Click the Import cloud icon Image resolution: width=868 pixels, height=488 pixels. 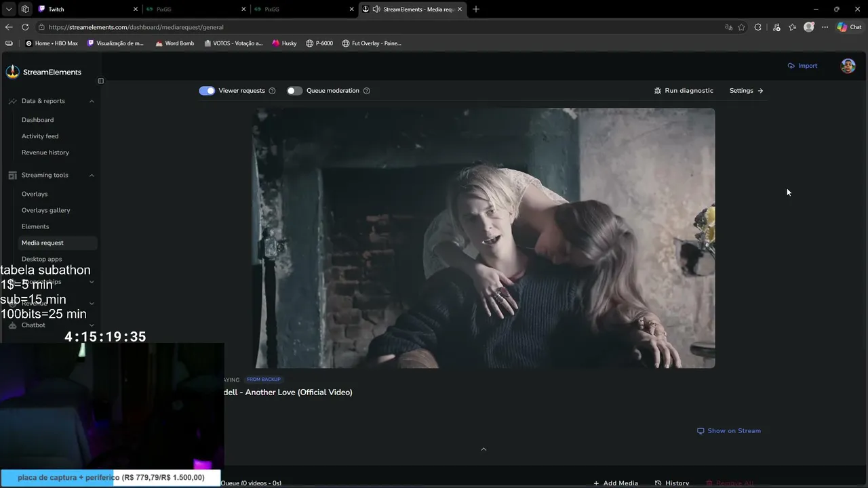click(791, 66)
